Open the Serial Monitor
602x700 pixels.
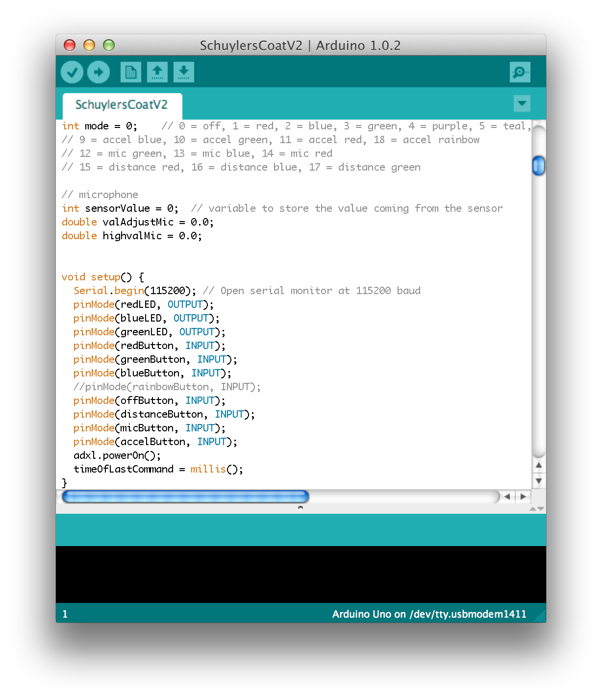[520, 72]
